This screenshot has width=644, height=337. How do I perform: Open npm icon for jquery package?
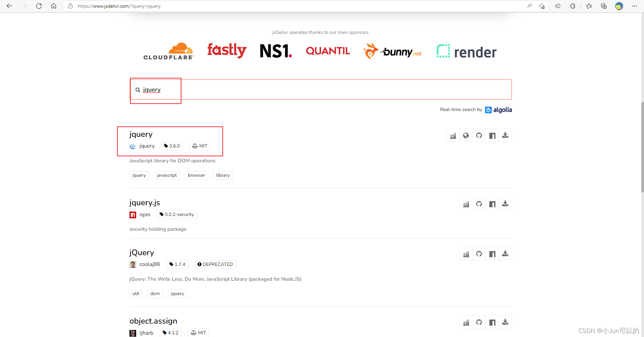pyautogui.click(x=492, y=135)
